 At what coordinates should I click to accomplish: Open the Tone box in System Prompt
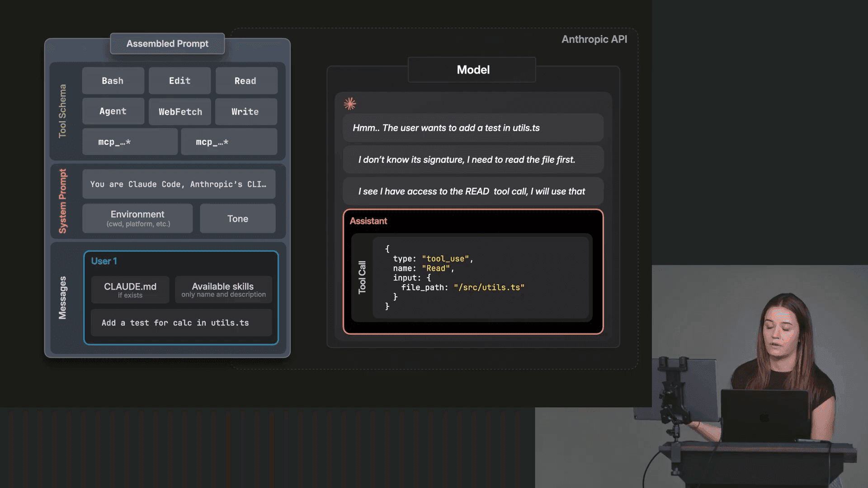(238, 218)
